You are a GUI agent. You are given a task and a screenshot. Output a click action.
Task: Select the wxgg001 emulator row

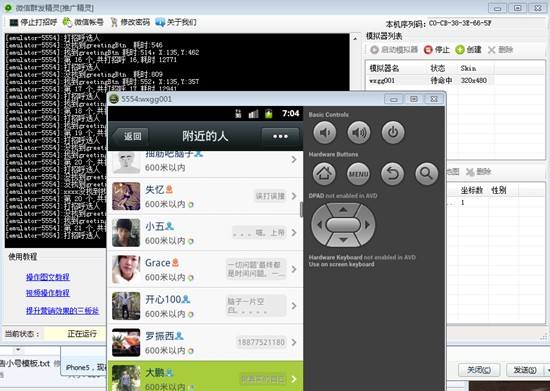click(x=431, y=81)
